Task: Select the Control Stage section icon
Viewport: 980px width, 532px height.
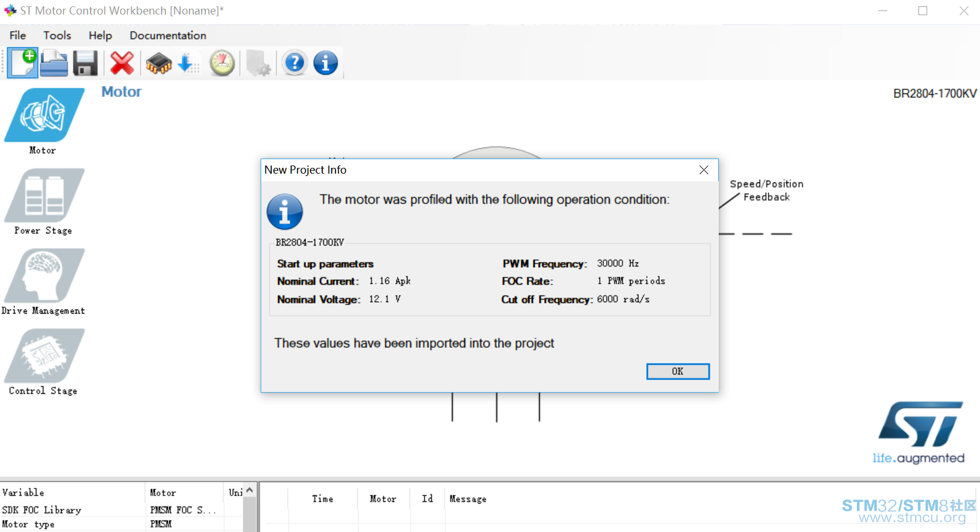Action: (x=44, y=355)
